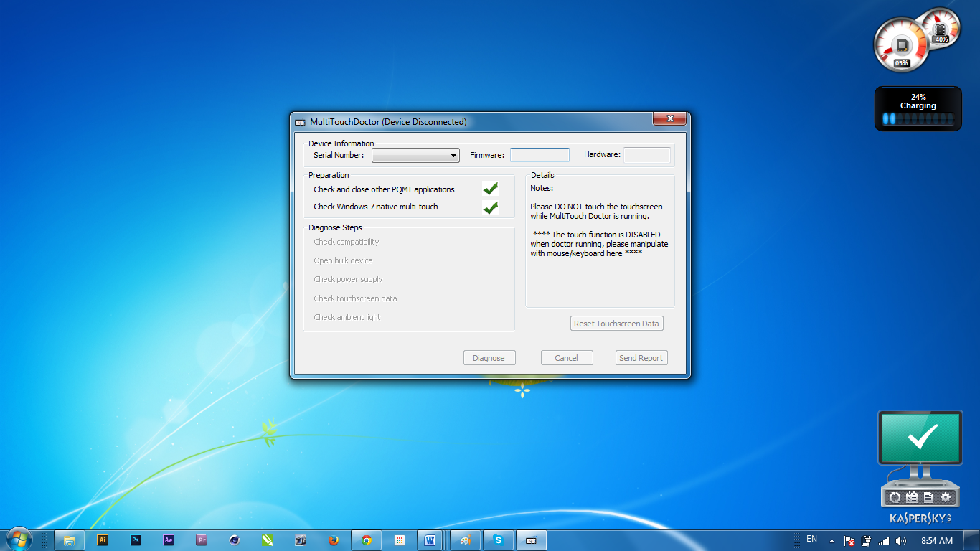Launch Adobe Illustrator from the taskbar
The height and width of the screenshot is (551, 980).
[103, 540]
